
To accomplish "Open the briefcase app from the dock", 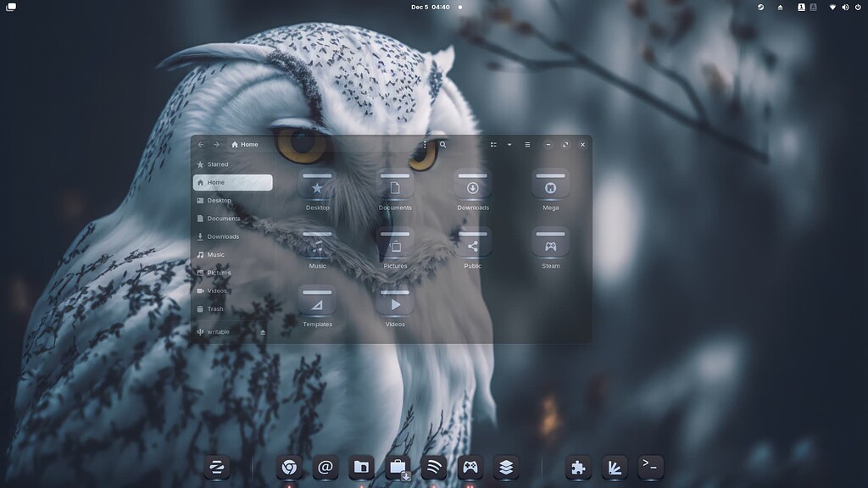I will [398, 466].
